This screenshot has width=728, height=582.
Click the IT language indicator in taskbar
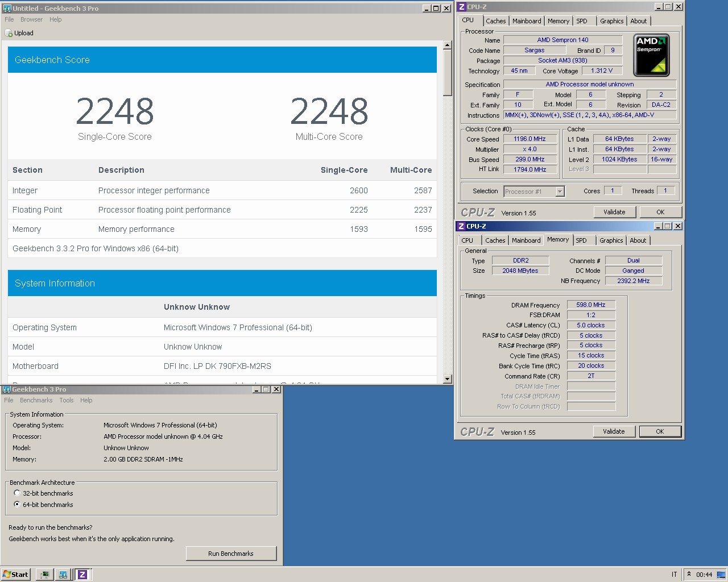[674, 575]
